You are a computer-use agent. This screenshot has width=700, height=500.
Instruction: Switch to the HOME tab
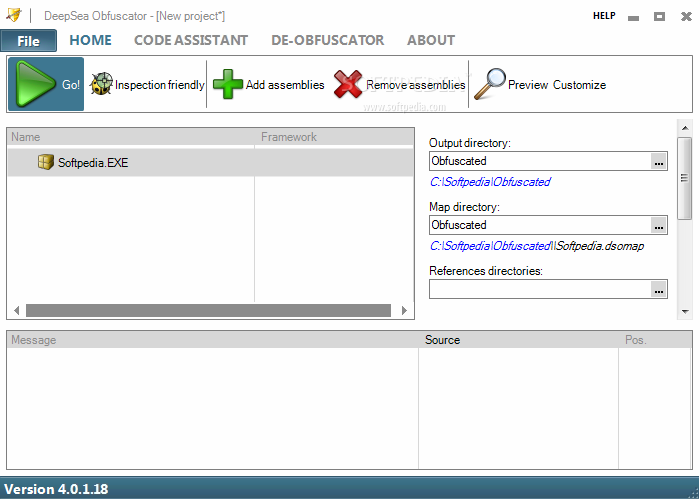click(91, 40)
